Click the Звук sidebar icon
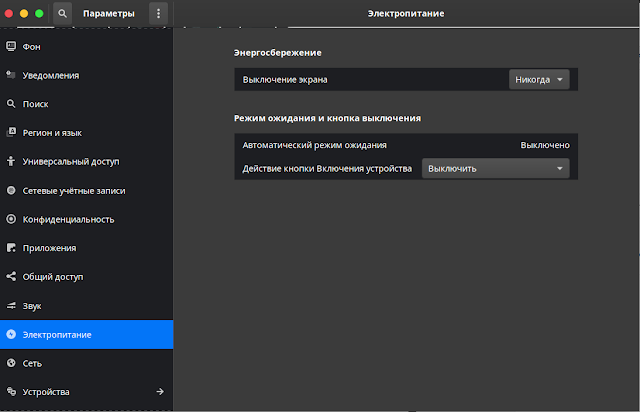640x412 pixels. pos(11,305)
